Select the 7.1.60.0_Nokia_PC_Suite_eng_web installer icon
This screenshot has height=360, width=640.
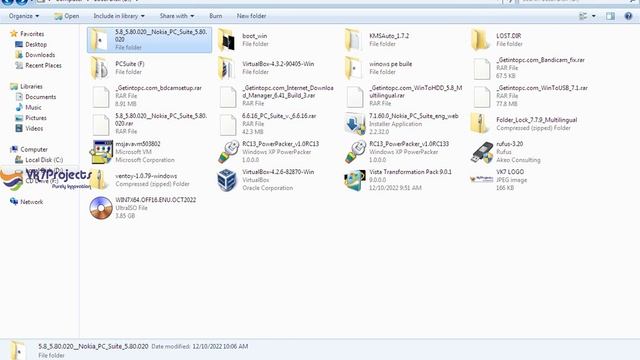coord(355,124)
